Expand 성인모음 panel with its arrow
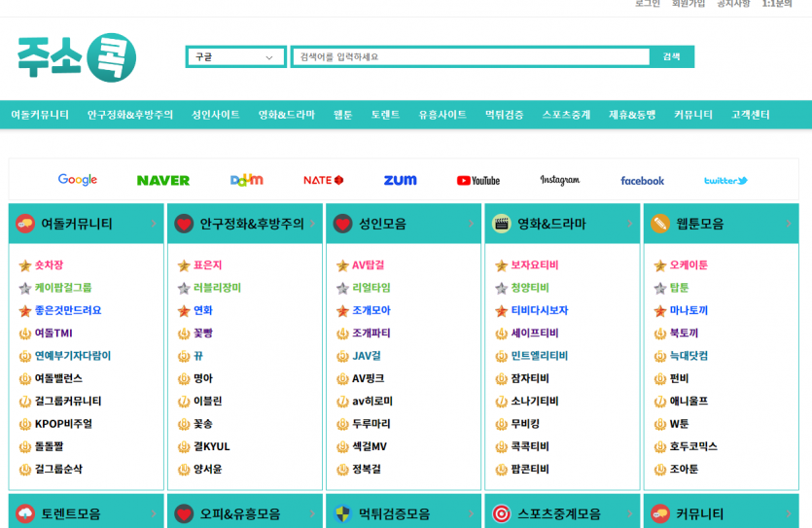 pyautogui.click(x=472, y=224)
